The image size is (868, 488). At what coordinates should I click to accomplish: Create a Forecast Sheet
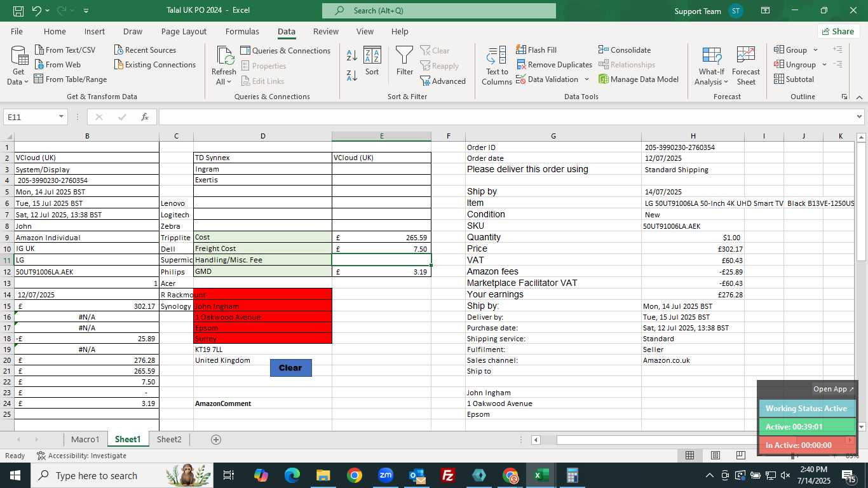746,66
